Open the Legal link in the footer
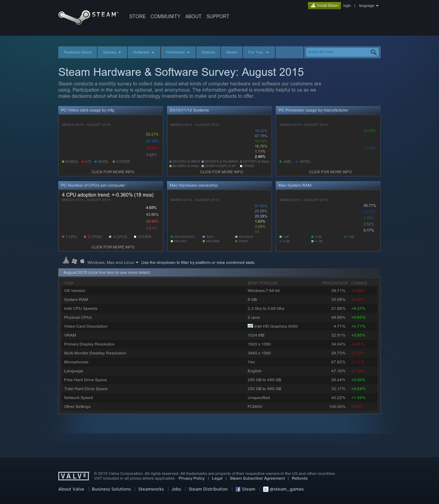The height and width of the screenshot is (504, 439). click(x=217, y=478)
